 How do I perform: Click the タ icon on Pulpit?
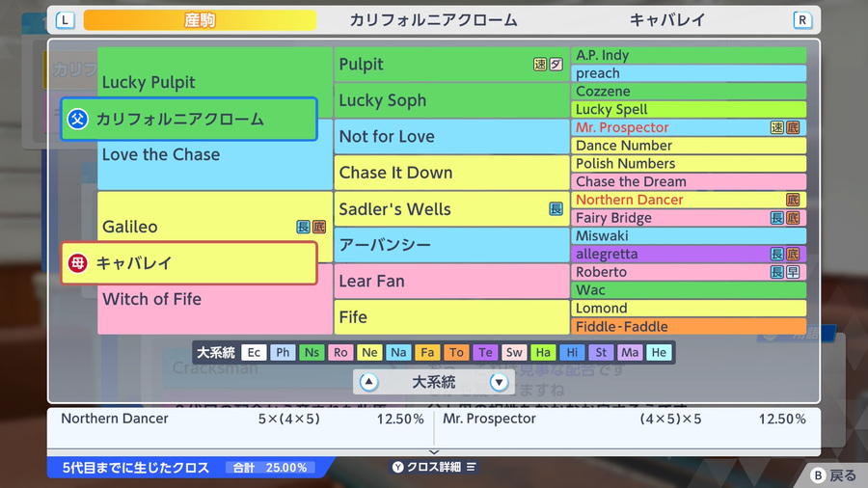(x=556, y=65)
